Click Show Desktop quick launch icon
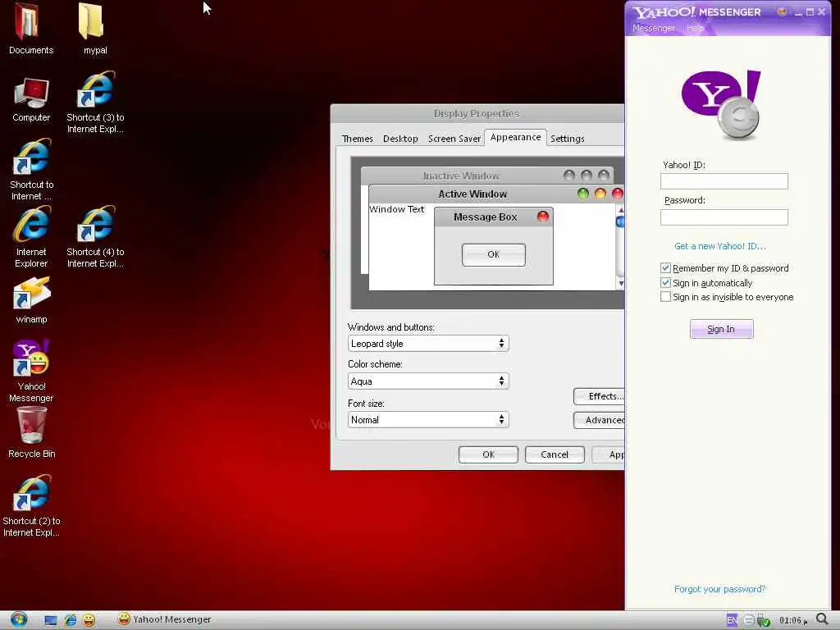 (x=51, y=620)
